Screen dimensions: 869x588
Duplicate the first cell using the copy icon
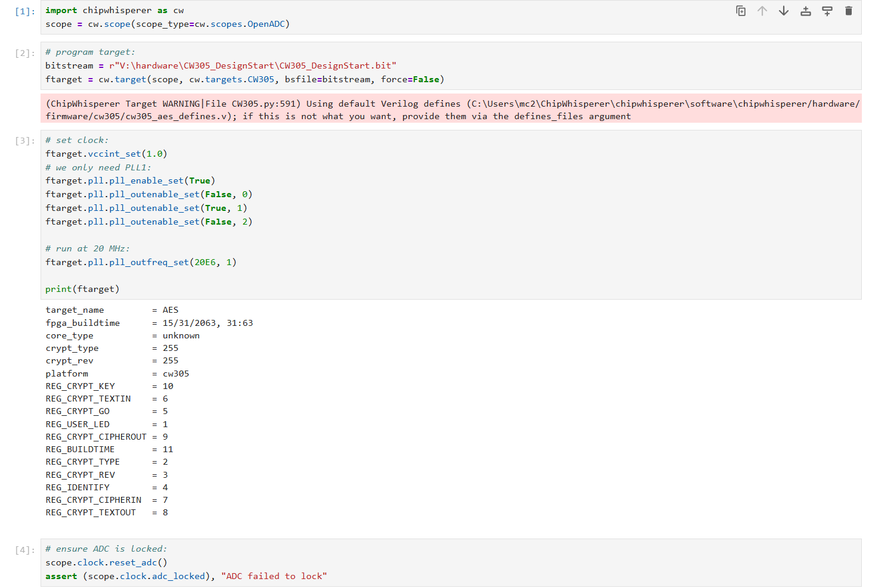741,11
